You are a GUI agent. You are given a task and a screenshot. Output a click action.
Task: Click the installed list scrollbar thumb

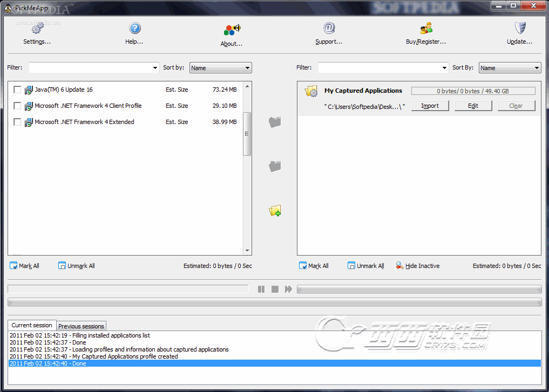pos(247,134)
